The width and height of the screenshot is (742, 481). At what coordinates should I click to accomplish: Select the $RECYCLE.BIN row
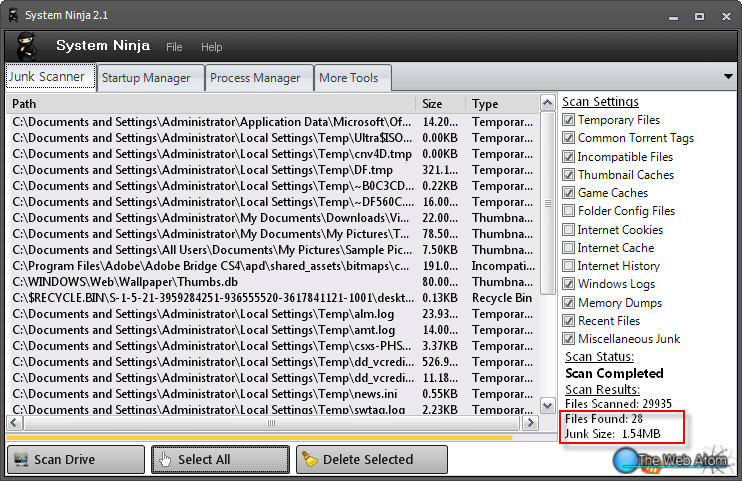pos(273,298)
